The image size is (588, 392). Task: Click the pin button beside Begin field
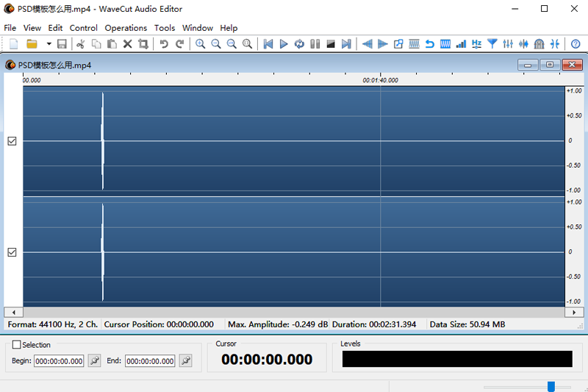point(94,360)
